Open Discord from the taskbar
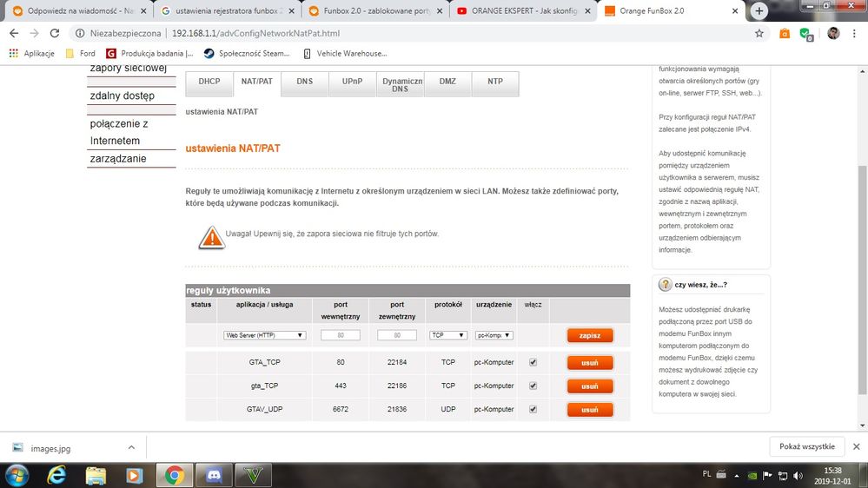Image resolution: width=868 pixels, height=488 pixels. click(x=213, y=474)
